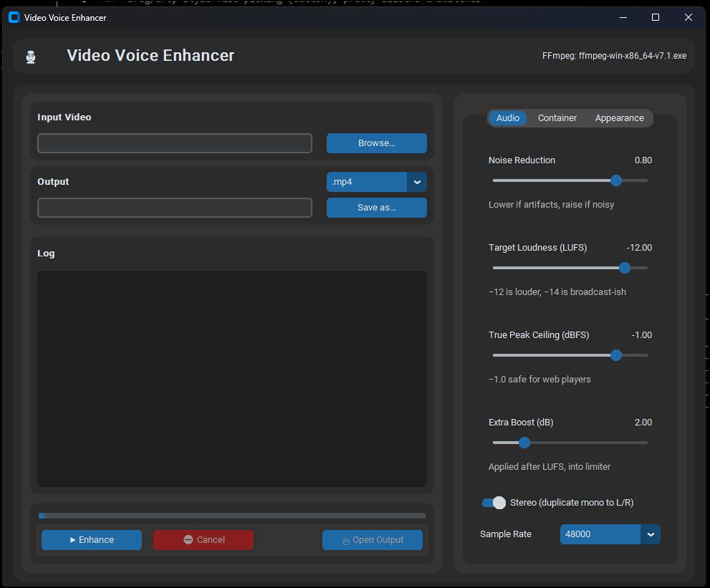This screenshot has height=588, width=710.
Task: Toggle the Stereo duplicate mono switch
Action: (494, 503)
